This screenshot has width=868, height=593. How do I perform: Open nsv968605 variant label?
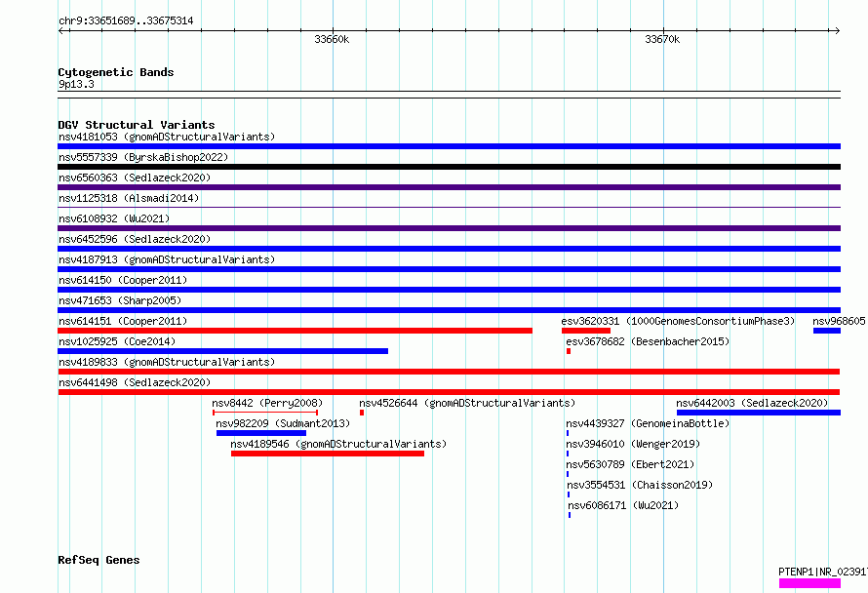pos(839,321)
